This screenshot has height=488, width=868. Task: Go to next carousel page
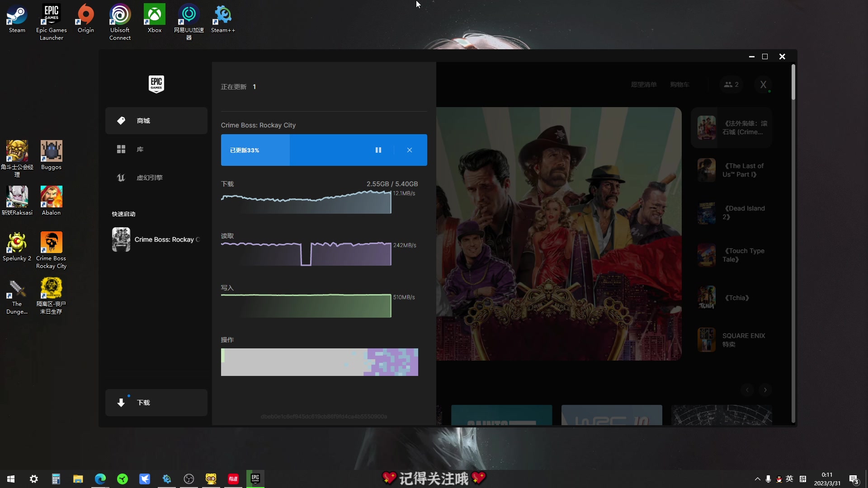(765, 390)
